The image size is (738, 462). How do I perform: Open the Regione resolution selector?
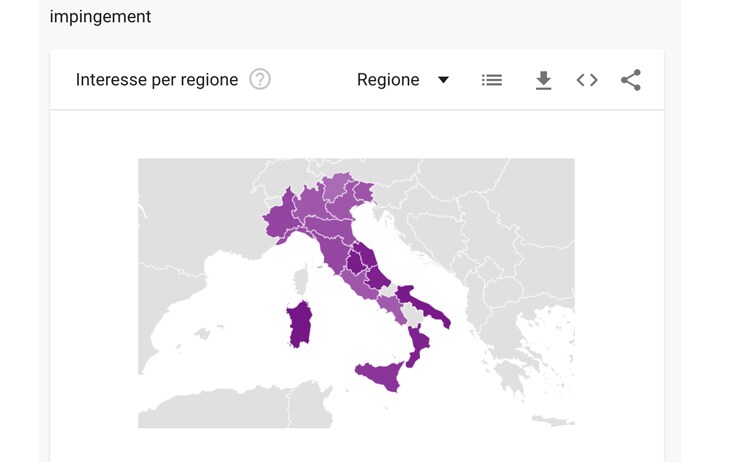pos(402,80)
